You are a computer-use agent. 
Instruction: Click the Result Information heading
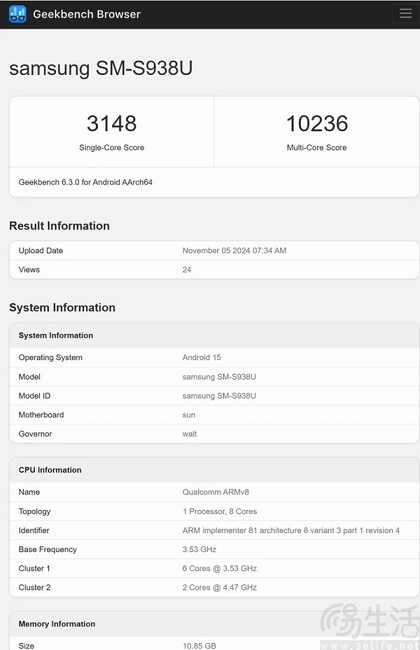point(59,226)
